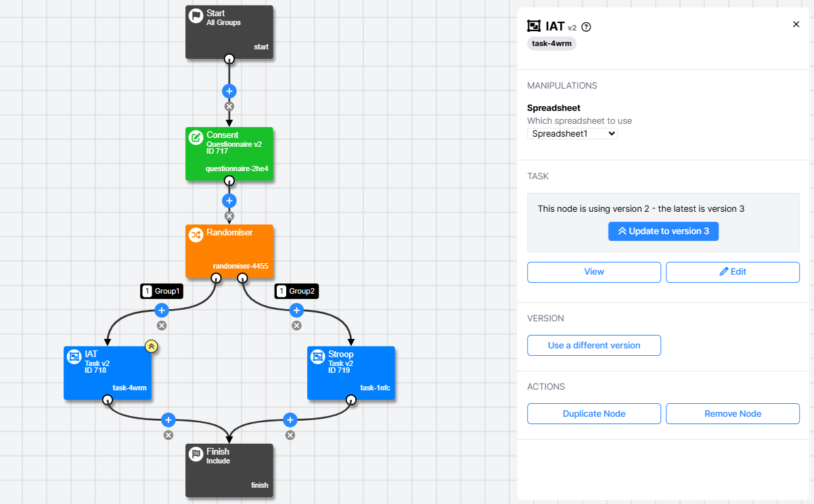Remove connection between Start and Consent
The width and height of the screenshot is (814, 504).
pyautogui.click(x=229, y=106)
